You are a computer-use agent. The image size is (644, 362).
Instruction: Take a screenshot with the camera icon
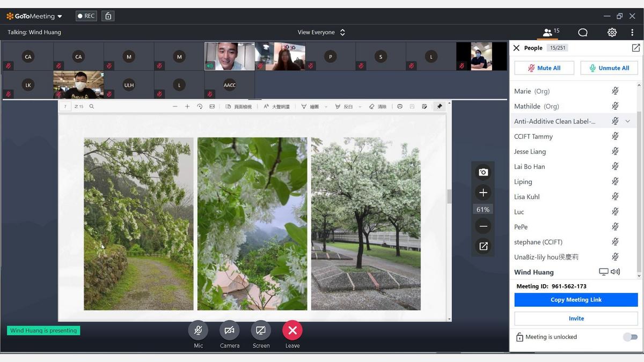[483, 172]
